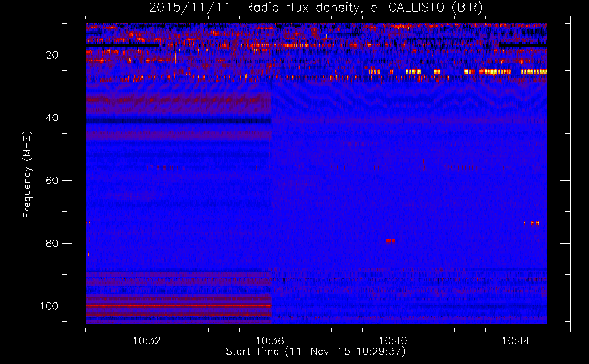The image size is (589, 364).
Task: Click the frequency tick label "80"
Action: (x=52, y=244)
